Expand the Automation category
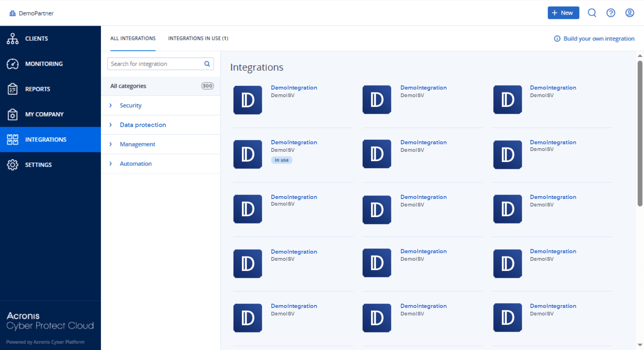This screenshot has width=644, height=350. click(x=111, y=164)
